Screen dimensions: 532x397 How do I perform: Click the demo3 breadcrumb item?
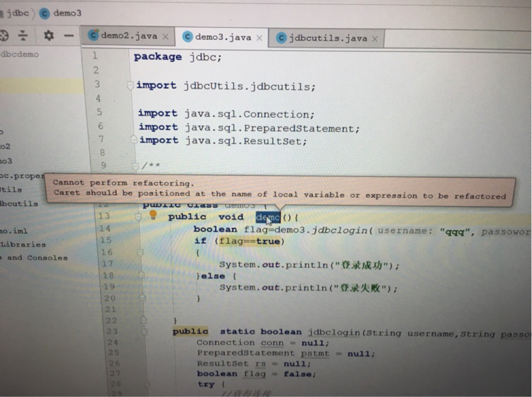pyautogui.click(x=67, y=13)
